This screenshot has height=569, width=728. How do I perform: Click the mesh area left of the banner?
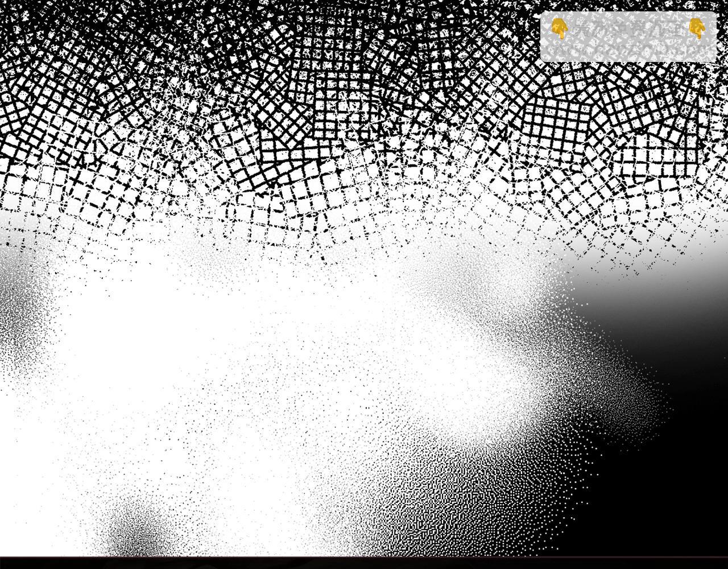click(x=500, y=34)
